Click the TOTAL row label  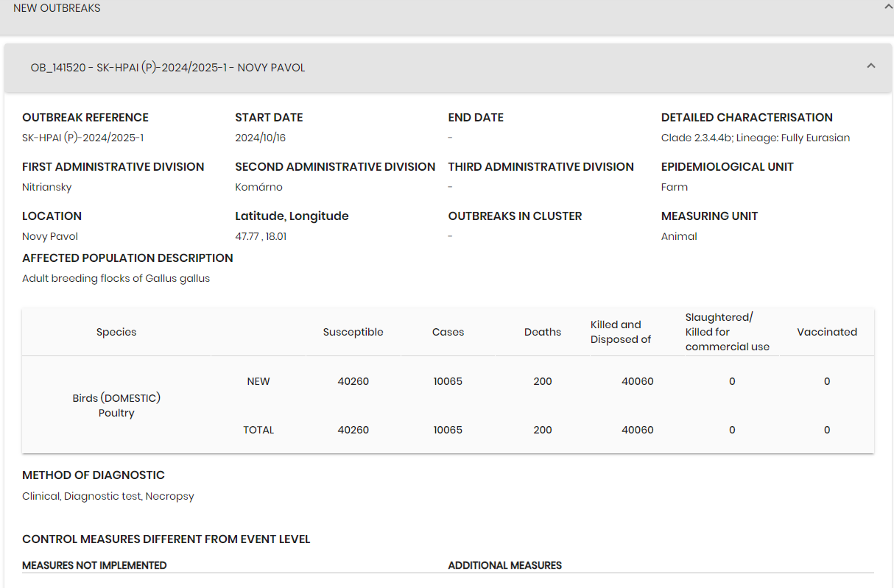(x=258, y=430)
